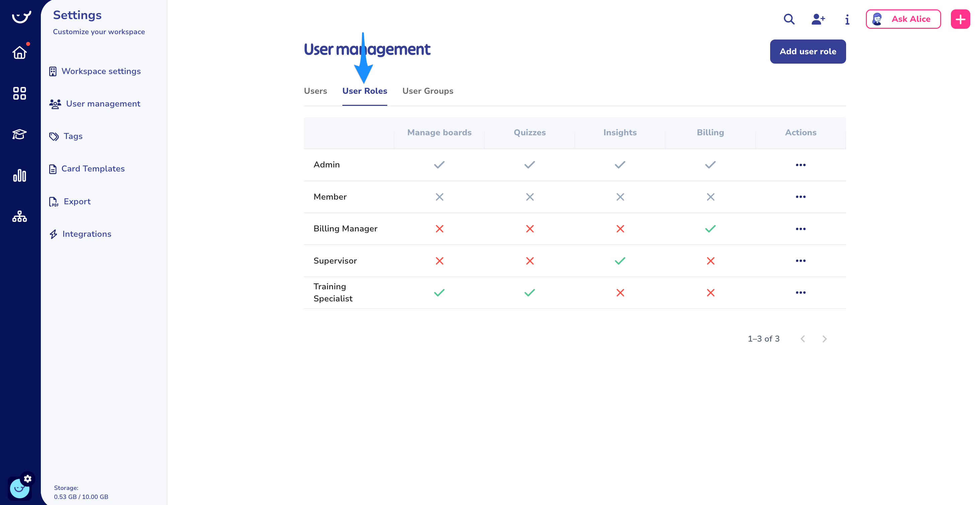Open Admin row actions menu
980x505 pixels.
[801, 165]
